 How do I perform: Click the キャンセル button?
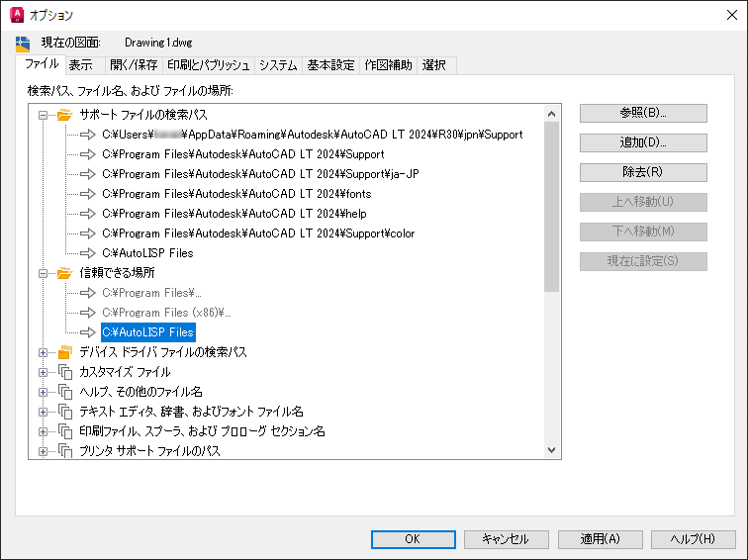506,539
